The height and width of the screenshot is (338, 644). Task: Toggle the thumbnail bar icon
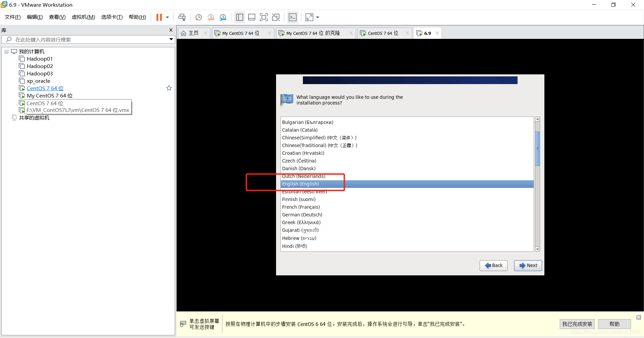[x=252, y=17]
